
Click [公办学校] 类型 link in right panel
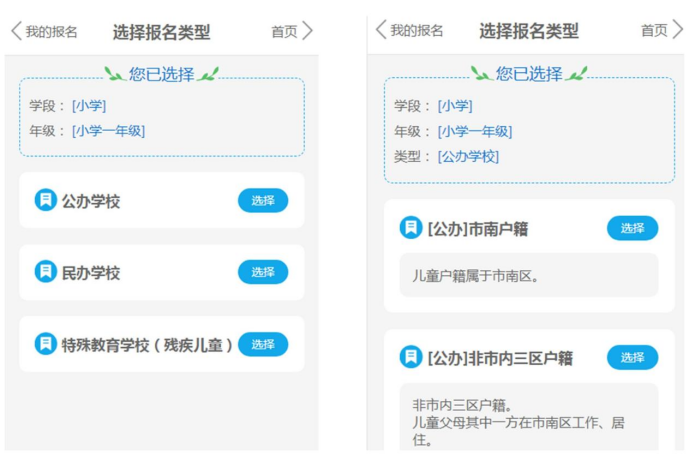click(468, 156)
